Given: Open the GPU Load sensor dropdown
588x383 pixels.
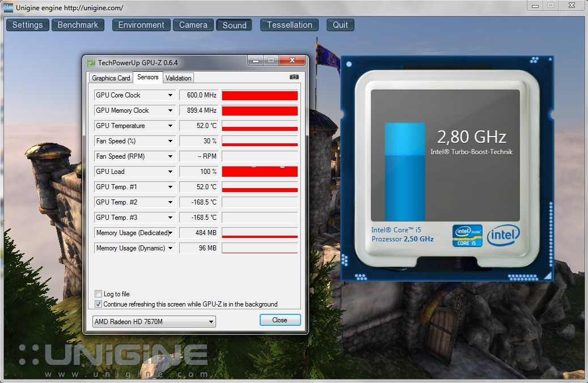Looking at the screenshot, I should point(170,172).
